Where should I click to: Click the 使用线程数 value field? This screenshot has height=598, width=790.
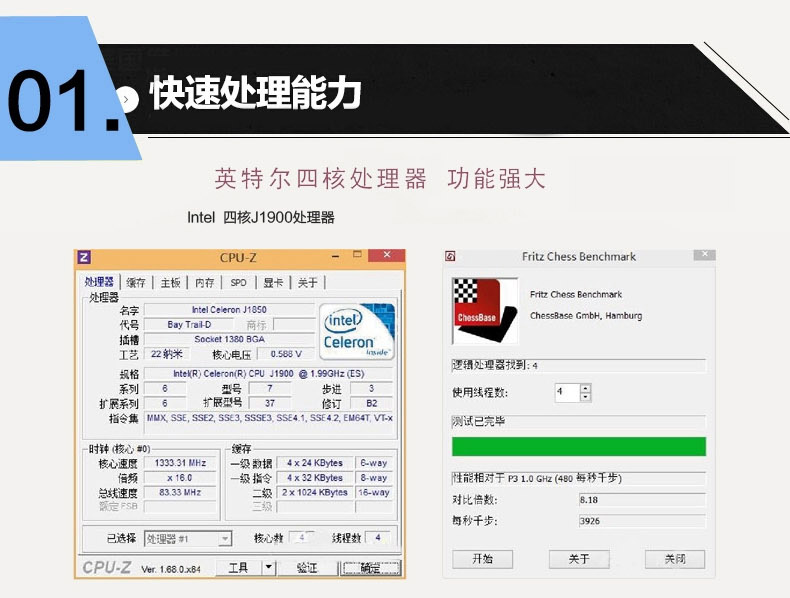click(567, 392)
